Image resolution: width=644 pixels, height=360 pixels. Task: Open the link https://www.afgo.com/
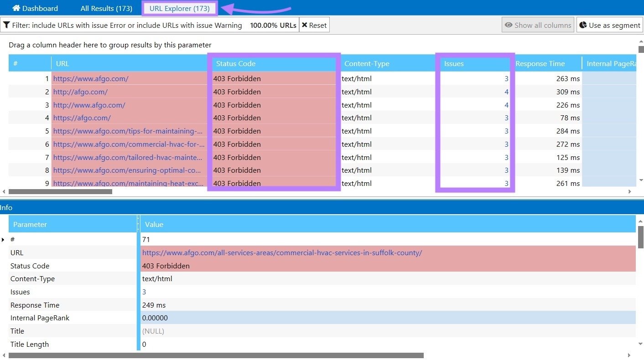91,78
